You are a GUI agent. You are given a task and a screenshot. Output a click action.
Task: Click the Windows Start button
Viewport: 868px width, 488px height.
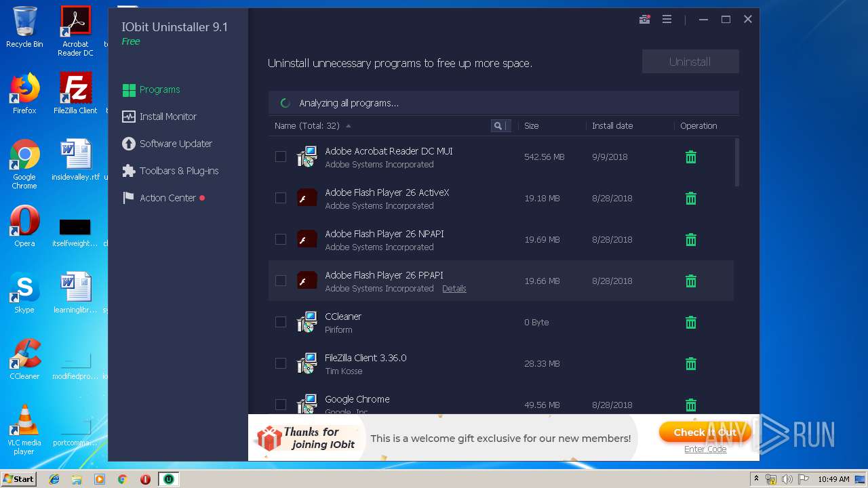click(19, 479)
